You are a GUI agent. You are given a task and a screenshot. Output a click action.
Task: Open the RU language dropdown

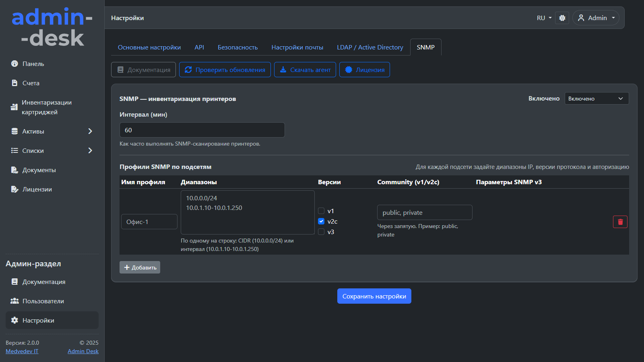coord(544,18)
